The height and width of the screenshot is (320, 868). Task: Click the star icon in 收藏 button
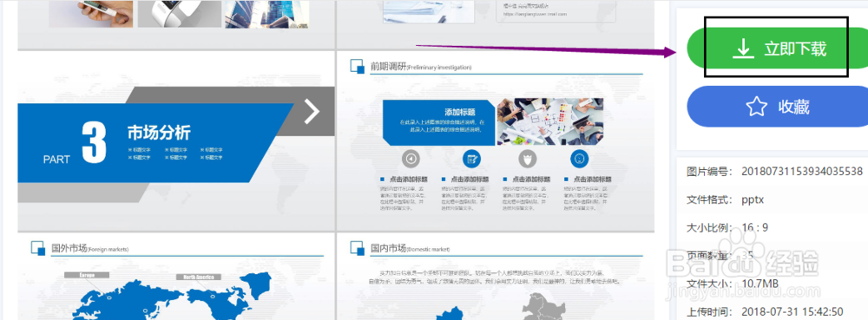[756, 107]
